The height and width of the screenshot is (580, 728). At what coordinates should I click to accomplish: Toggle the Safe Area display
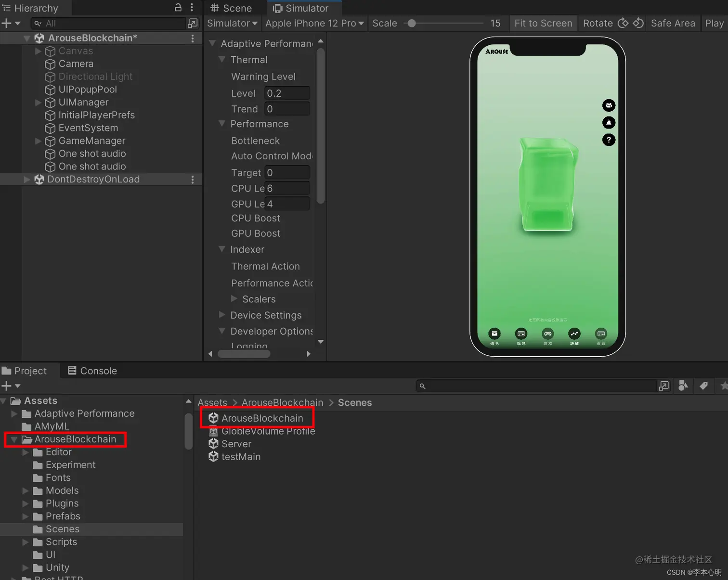pyautogui.click(x=673, y=23)
